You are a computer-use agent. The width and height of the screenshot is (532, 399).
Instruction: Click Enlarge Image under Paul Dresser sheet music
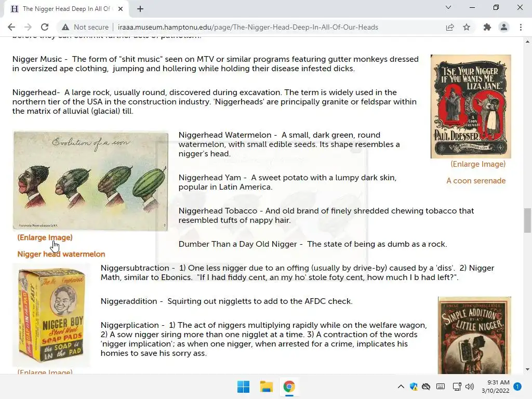tap(478, 164)
